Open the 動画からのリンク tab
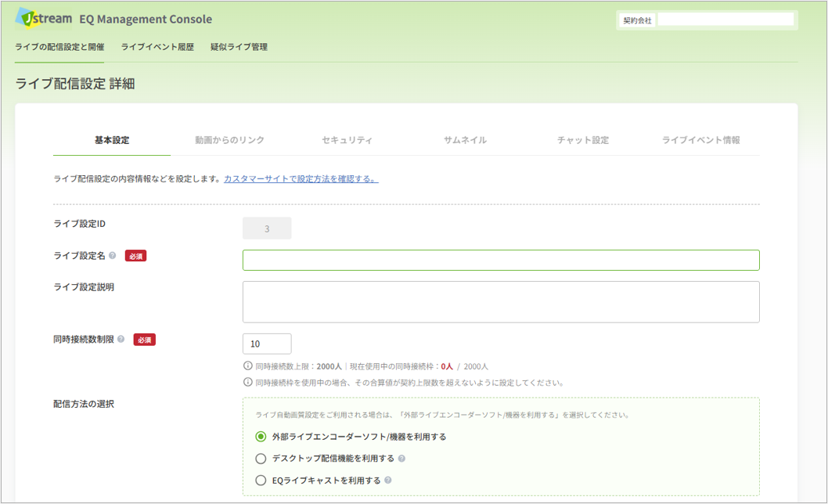The image size is (828, 504). pos(230,140)
